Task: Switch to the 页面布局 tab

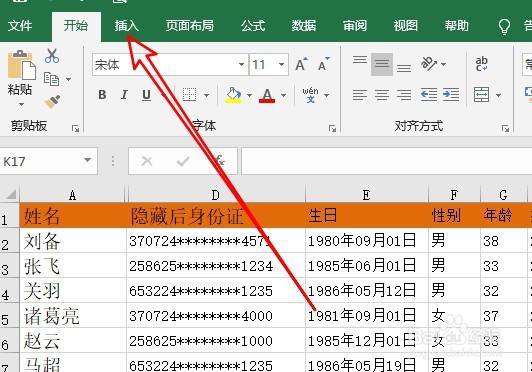Action: click(189, 26)
